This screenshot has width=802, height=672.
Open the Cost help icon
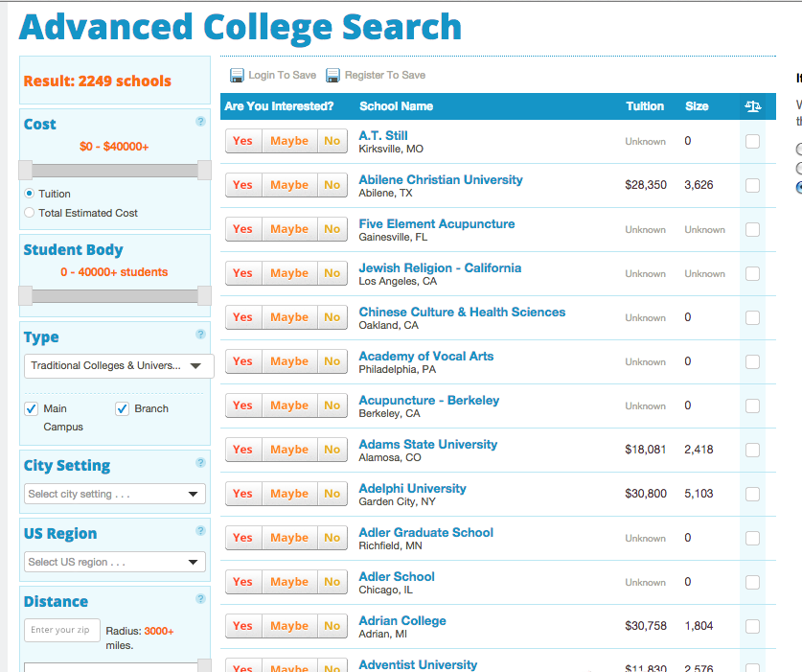pyautogui.click(x=200, y=122)
